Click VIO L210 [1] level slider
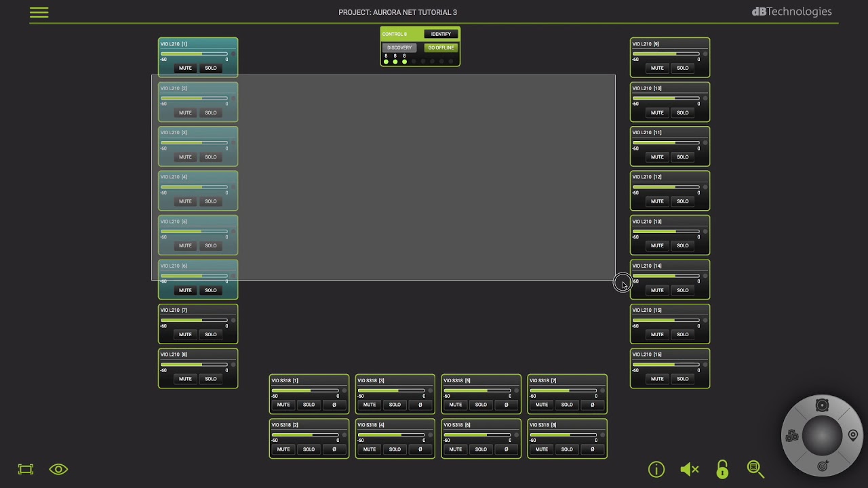The height and width of the screenshot is (488, 868). (194, 54)
